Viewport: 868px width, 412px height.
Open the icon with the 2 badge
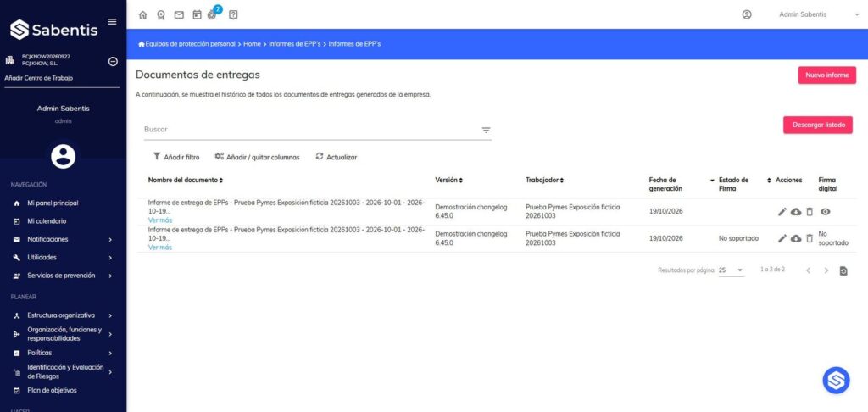click(213, 14)
